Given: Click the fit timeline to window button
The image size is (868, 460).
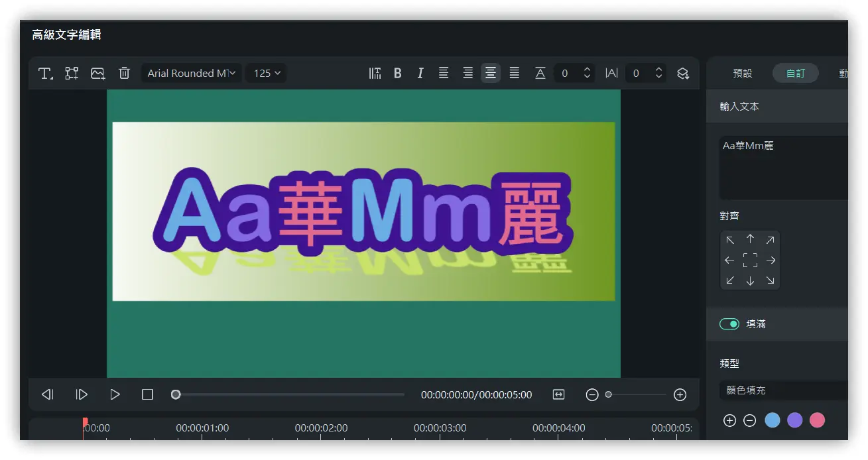Looking at the screenshot, I should [558, 394].
